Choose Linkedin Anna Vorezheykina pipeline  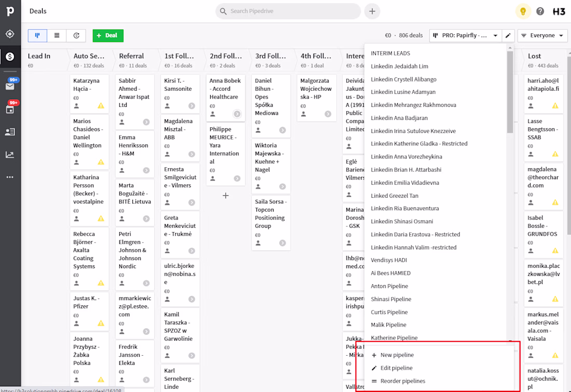point(406,157)
